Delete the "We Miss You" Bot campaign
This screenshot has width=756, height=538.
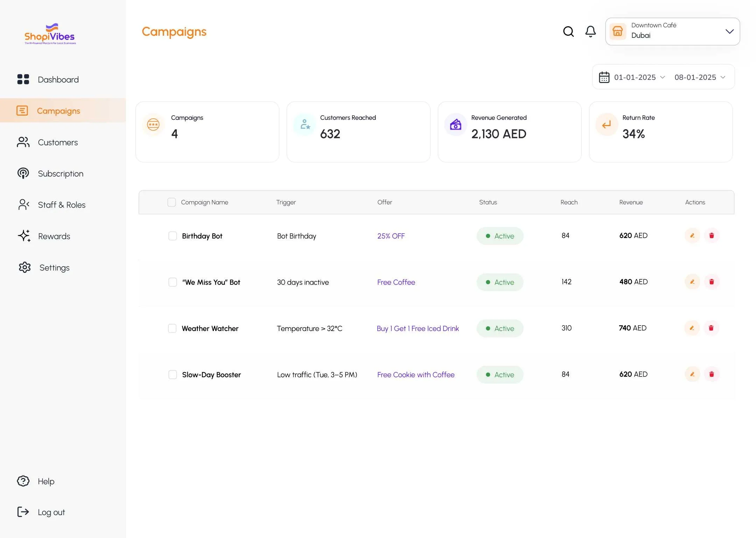point(712,282)
